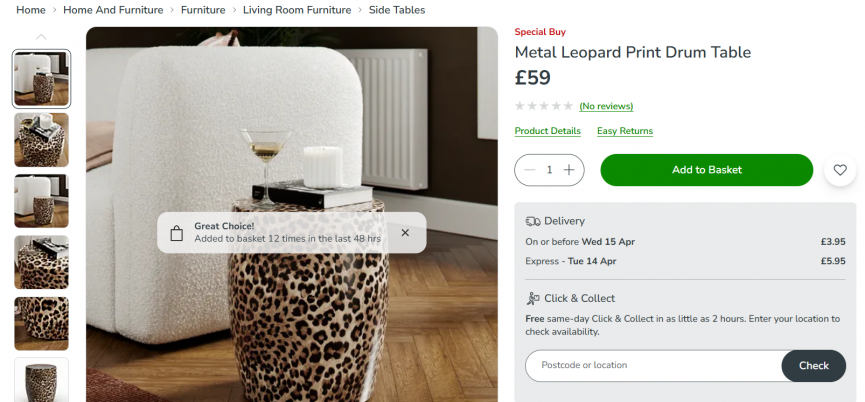The height and width of the screenshot is (402, 865).
Task: Go to Home breadcrumb
Action: click(x=31, y=10)
